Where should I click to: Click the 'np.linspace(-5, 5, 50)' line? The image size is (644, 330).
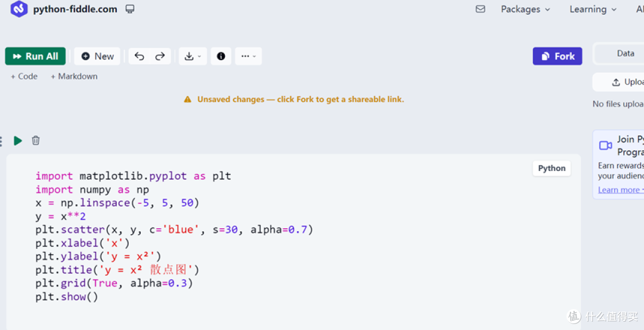point(117,203)
